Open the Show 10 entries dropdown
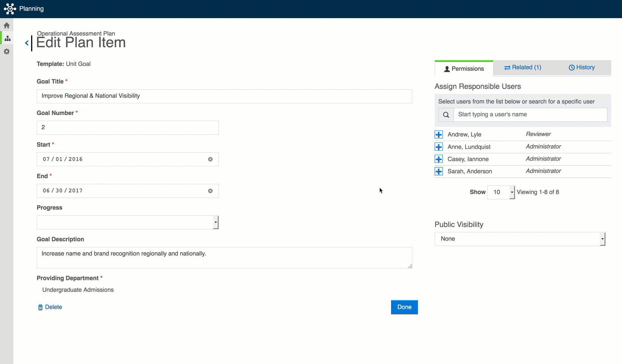This screenshot has width=622, height=364. [501, 192]
